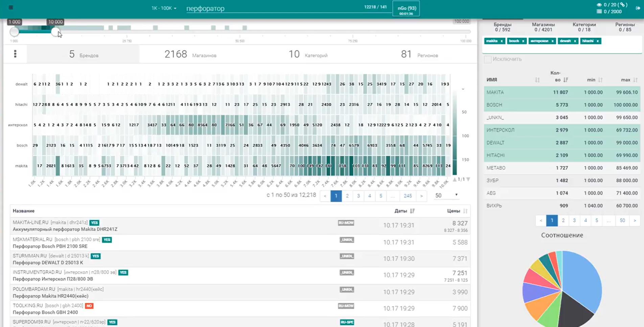Sort results list by Даты column
644x327 pixels.
coord(412,211)
